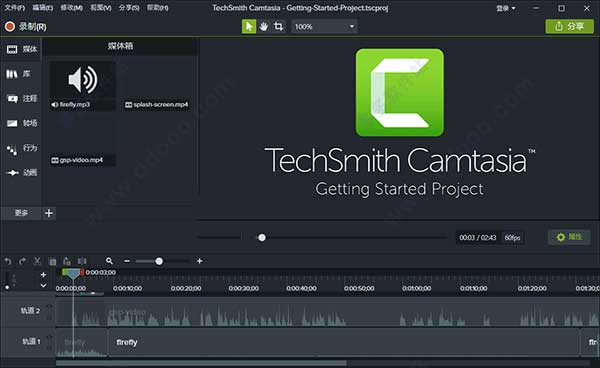This screenshot has width=600, height=368.
Task: Click the timeline Undo icon
Action: pyautogui.click(x=8, y=261)
